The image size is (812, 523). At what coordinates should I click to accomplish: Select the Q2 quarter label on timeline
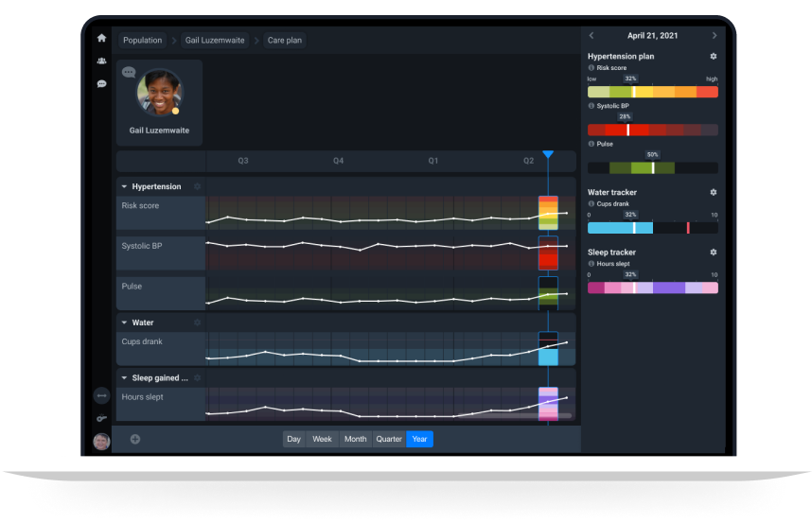(528, 161)
